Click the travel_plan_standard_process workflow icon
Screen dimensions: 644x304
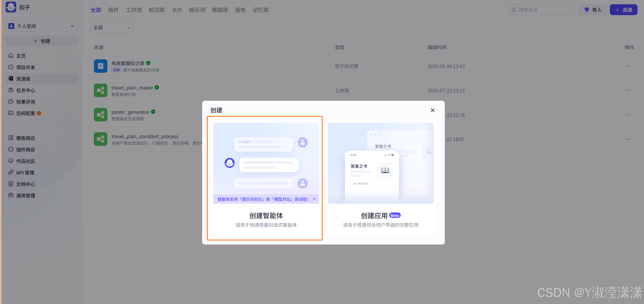click(100, 139)
